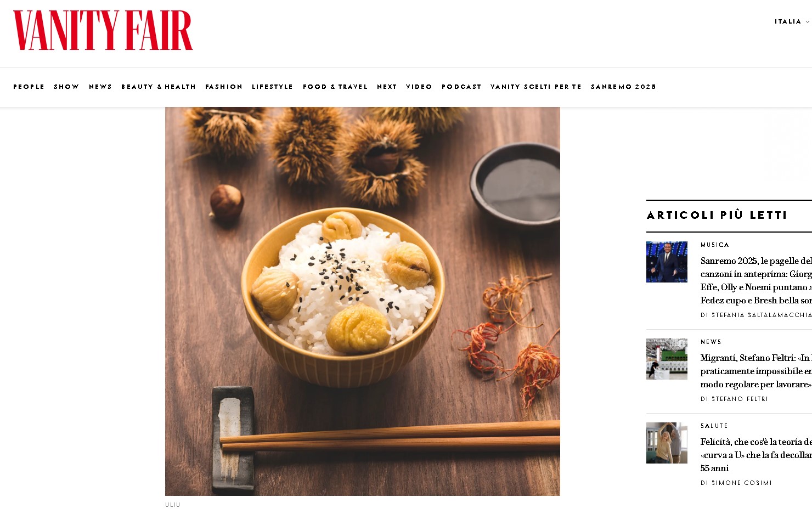The height and width of the screenshot is (531, 812).
Task: Open FOOD & TRAVEL from the navigation
Action: coord(335,87)
